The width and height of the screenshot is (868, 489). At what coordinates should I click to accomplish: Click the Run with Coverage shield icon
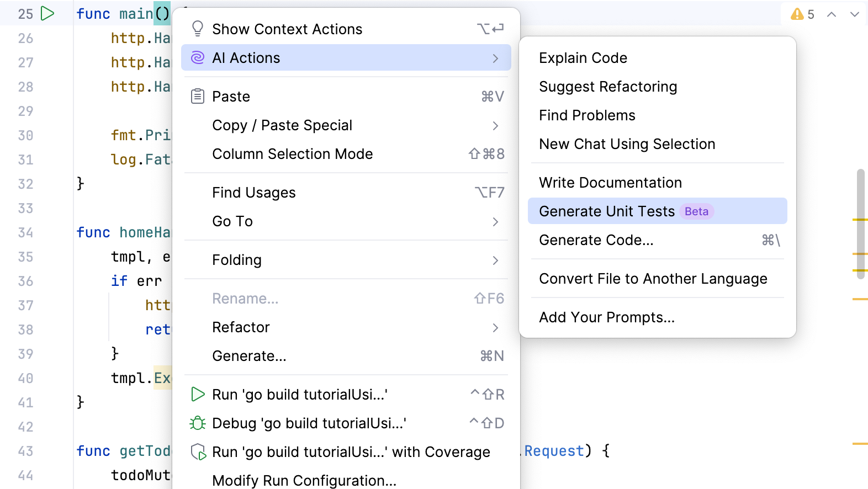point(197,451)
